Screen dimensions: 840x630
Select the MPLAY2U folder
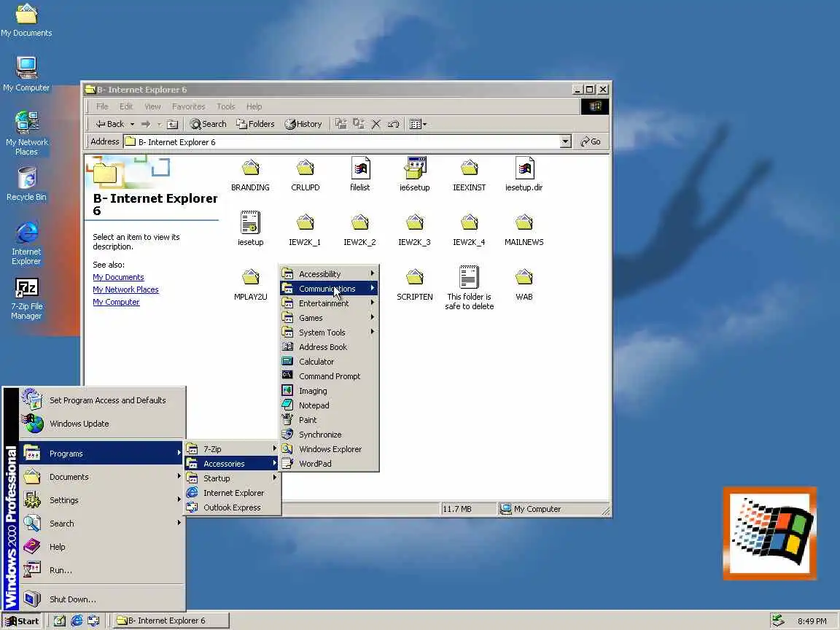point(250,278)
